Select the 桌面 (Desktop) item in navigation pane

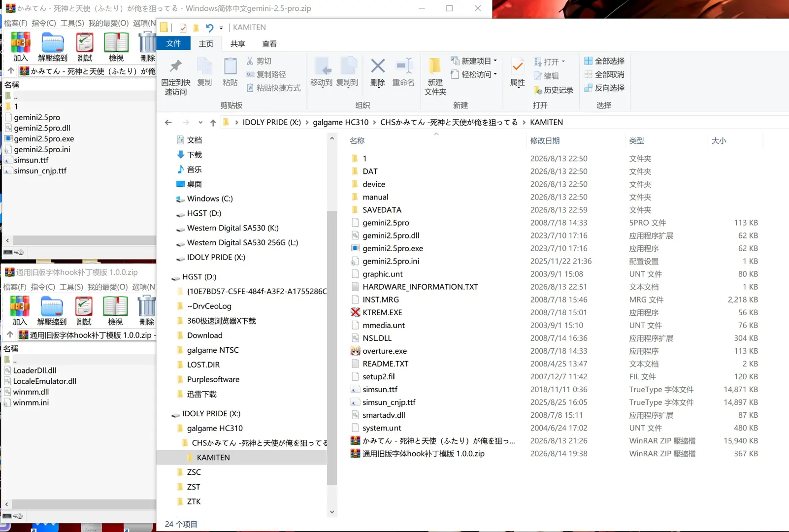tap(195, 184)
